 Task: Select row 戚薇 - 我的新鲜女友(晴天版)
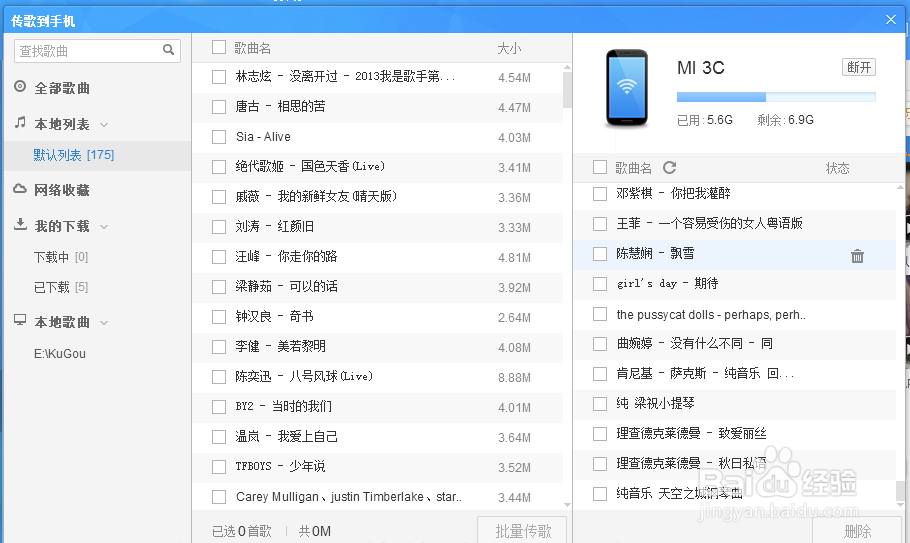point(378,197)
